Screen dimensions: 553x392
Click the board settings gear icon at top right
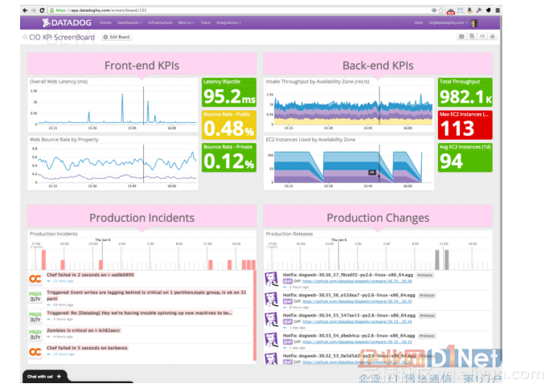pos(493,36)
